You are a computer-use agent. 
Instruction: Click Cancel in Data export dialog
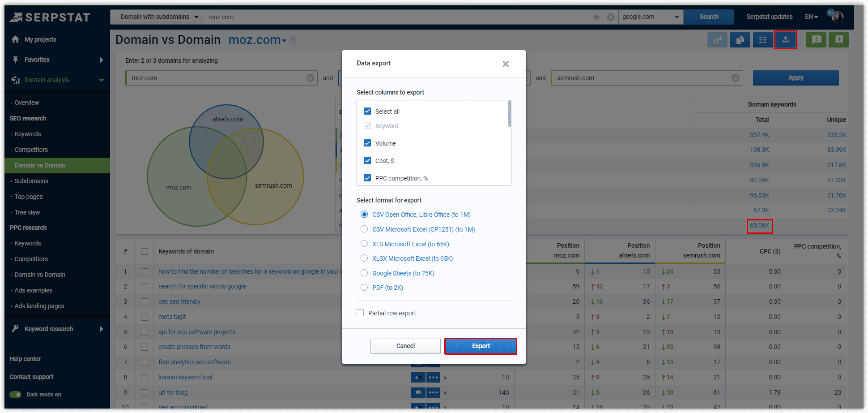tap(405, 346)
